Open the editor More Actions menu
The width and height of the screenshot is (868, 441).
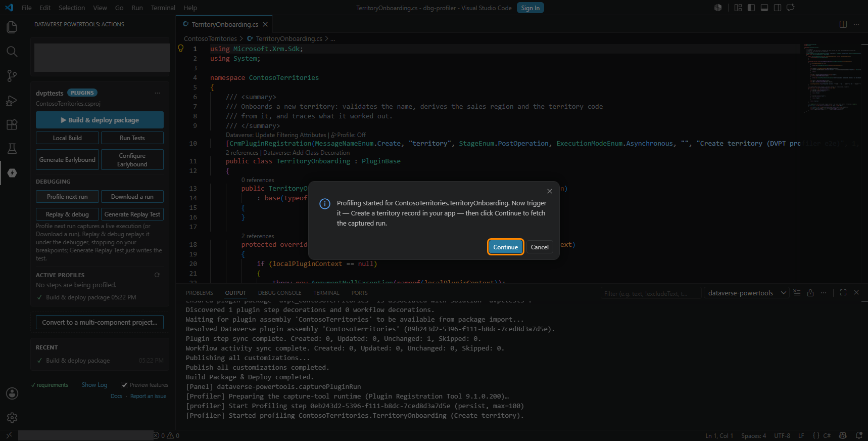856,24
